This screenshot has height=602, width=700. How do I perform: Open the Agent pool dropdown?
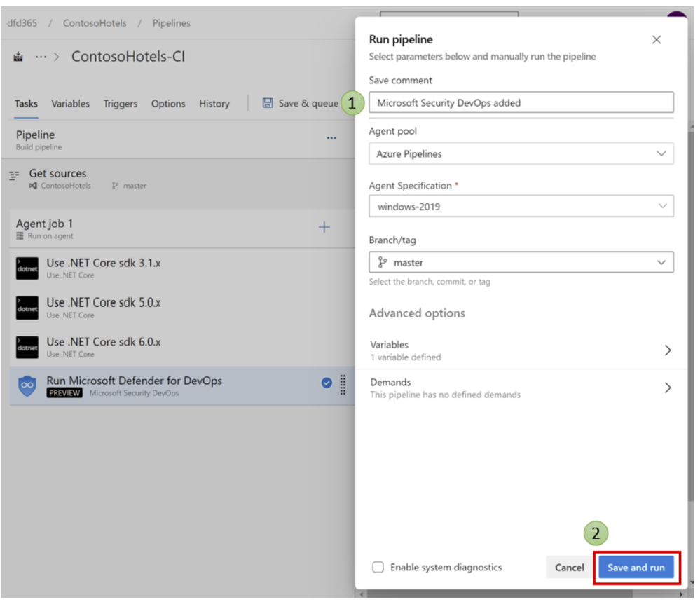[521, 153]
